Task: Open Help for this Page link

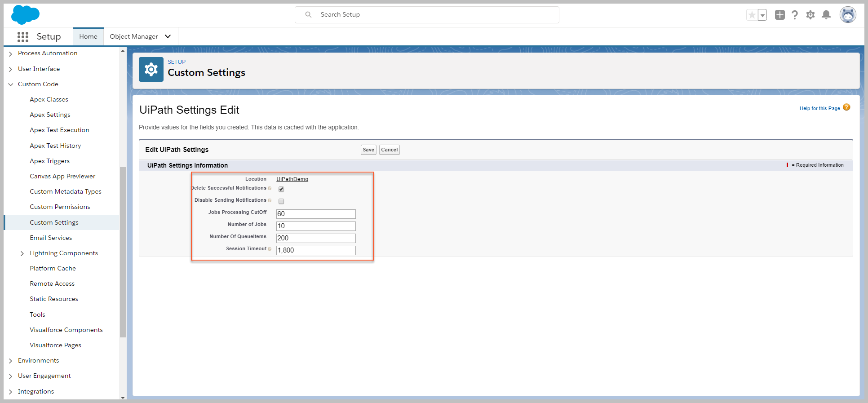Action: click(x=819, y=108)
